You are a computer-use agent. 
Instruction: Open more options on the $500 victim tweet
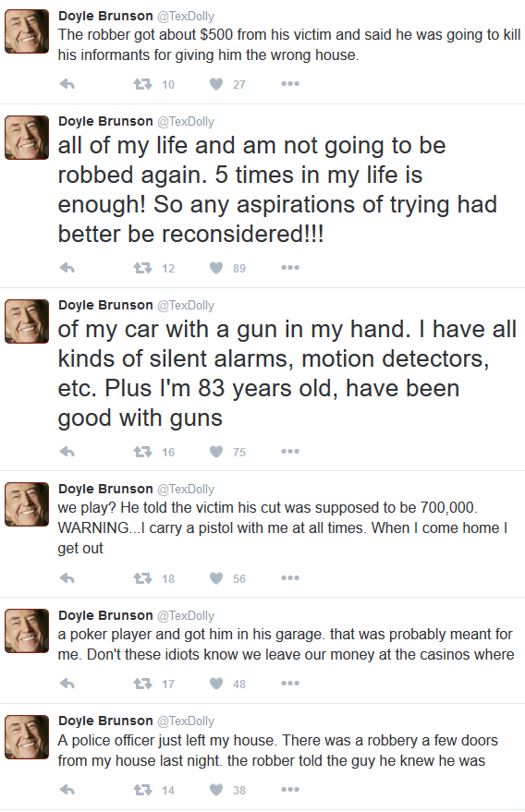(290, 84)
